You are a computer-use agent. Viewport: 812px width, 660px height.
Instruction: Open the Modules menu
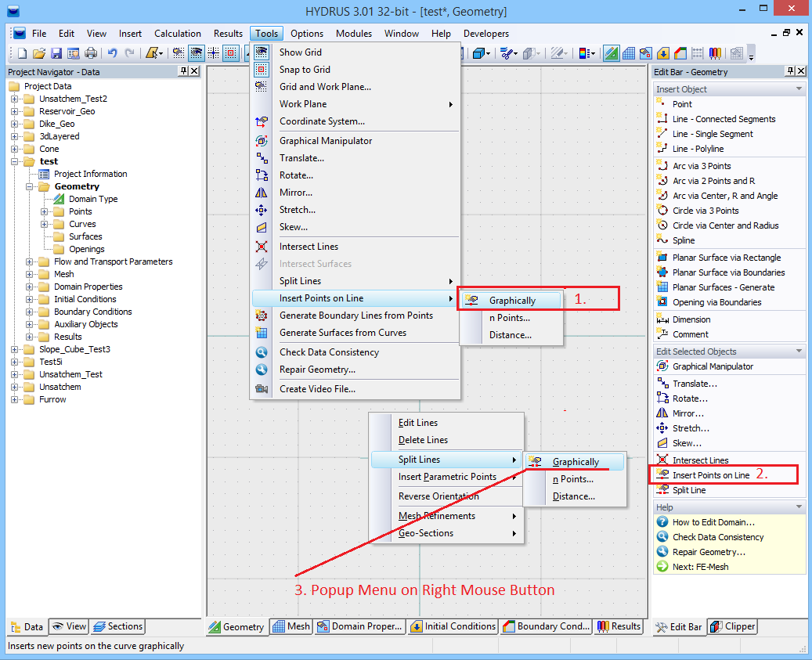(354, 34)
